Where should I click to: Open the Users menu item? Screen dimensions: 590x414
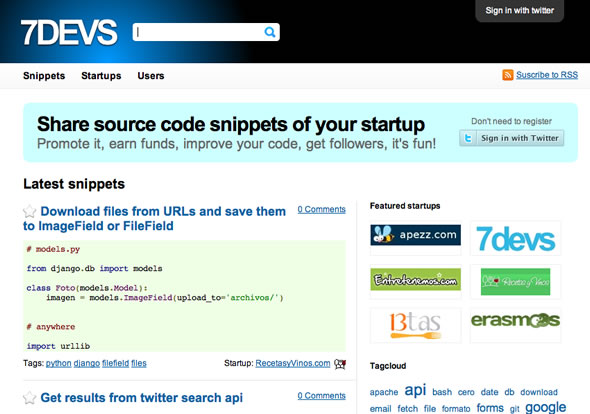(151, 76)
